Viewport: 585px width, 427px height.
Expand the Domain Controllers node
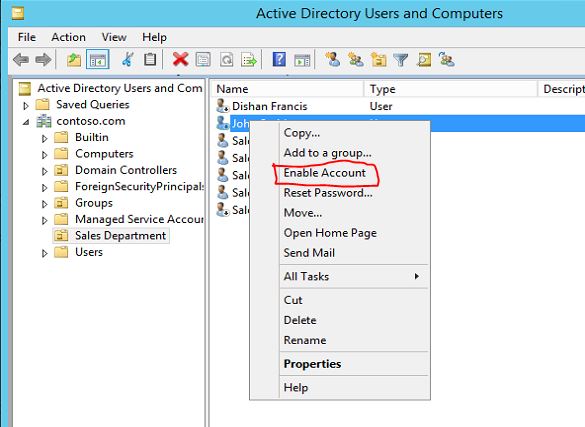coord(44,172)
